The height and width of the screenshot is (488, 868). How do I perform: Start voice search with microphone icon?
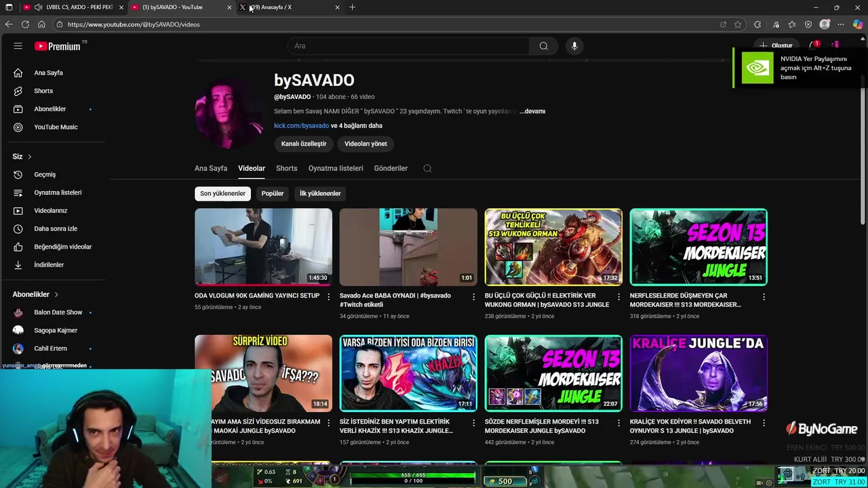574,46
